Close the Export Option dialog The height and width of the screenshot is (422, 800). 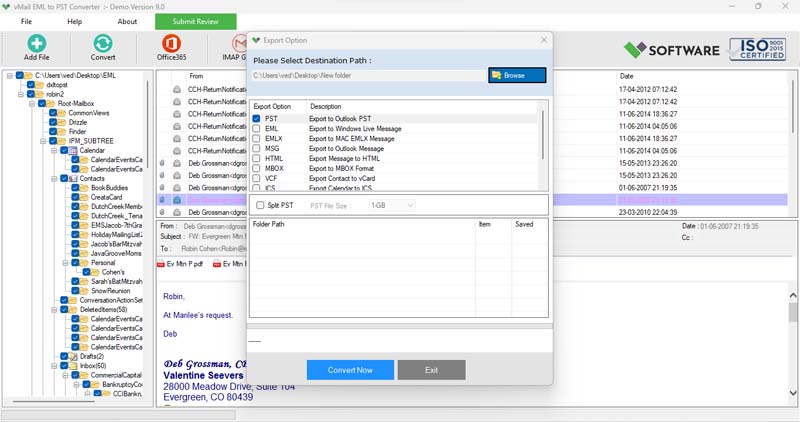pos(544,40)
